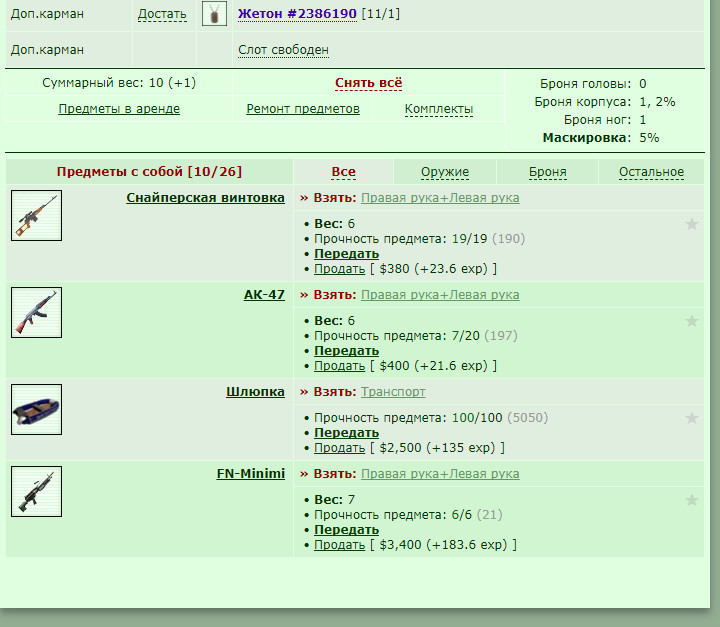Viewport: 720px width, 627px height.
Task: Click Продать for Снайперская винтовка $380
Action: click(339, 269)
